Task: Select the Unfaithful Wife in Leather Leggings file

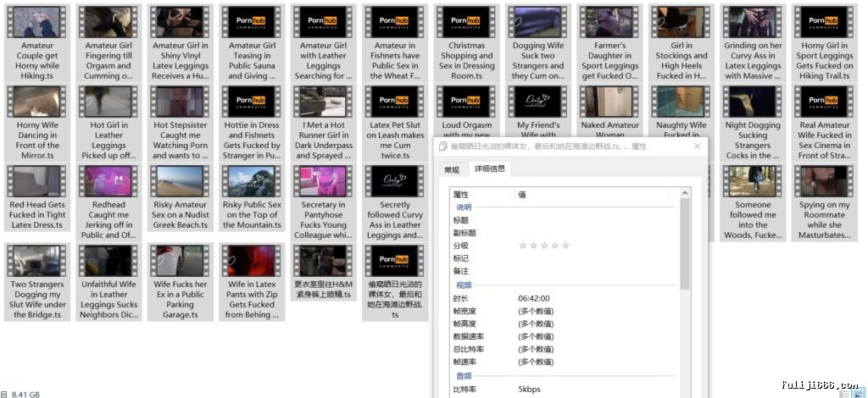Action: (x=108, y=282)
